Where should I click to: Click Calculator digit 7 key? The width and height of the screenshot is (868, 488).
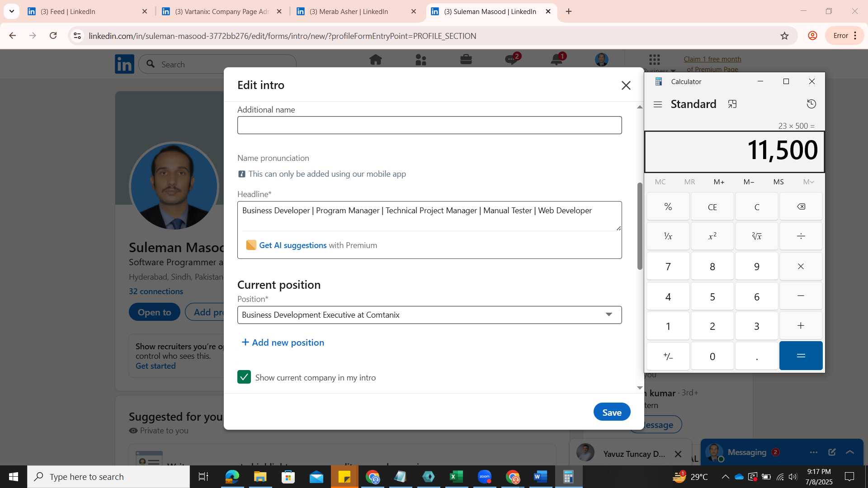tap(668, 266)
